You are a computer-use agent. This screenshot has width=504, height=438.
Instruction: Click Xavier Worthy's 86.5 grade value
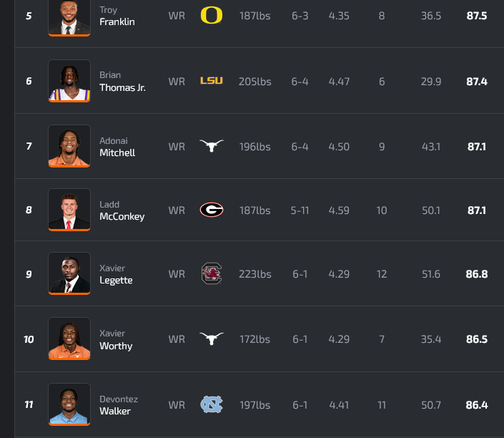coord(476,339)
